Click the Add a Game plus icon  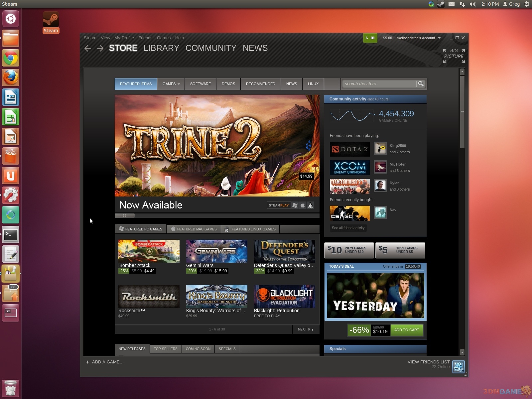click(x=87, y=362)
